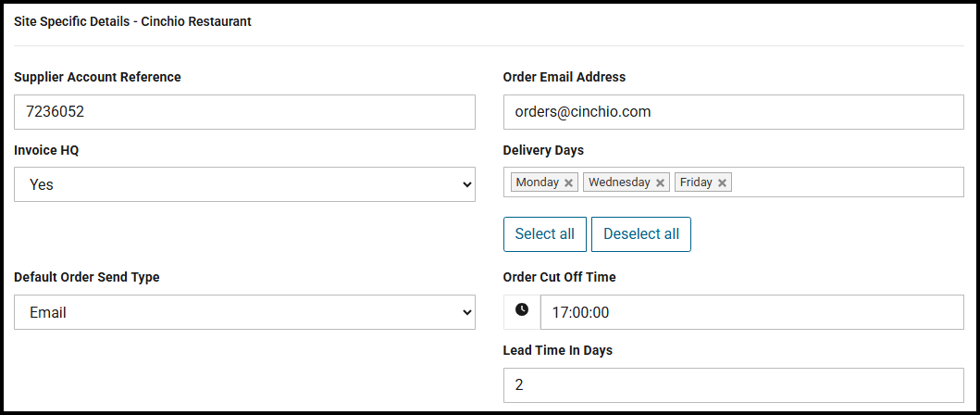
Task: Open the Invoice HQ dropdown
Action: click(x=244, y=184)
